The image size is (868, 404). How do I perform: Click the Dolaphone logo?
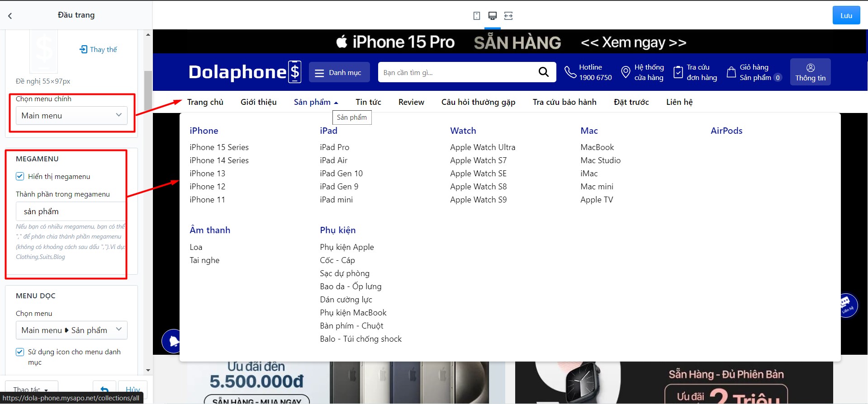tap(245, 72)
